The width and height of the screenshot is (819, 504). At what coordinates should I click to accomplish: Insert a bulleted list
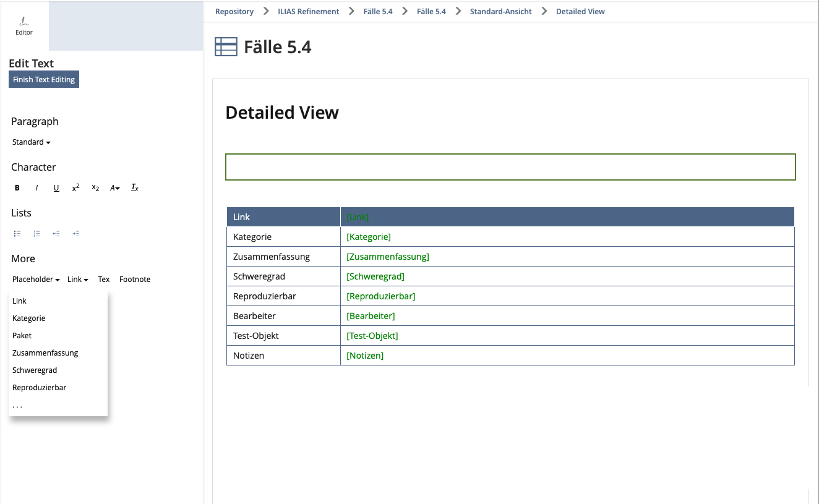17,234
